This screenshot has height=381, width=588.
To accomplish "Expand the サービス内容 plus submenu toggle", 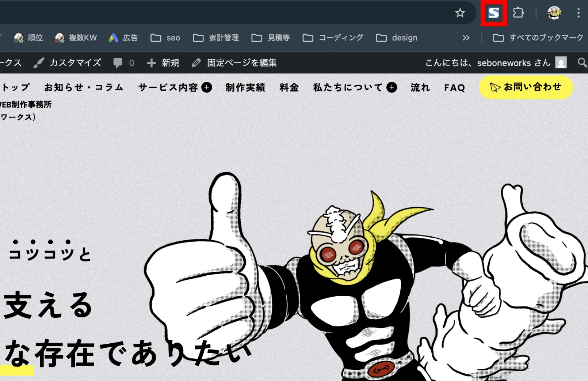I will pos(207,87).
